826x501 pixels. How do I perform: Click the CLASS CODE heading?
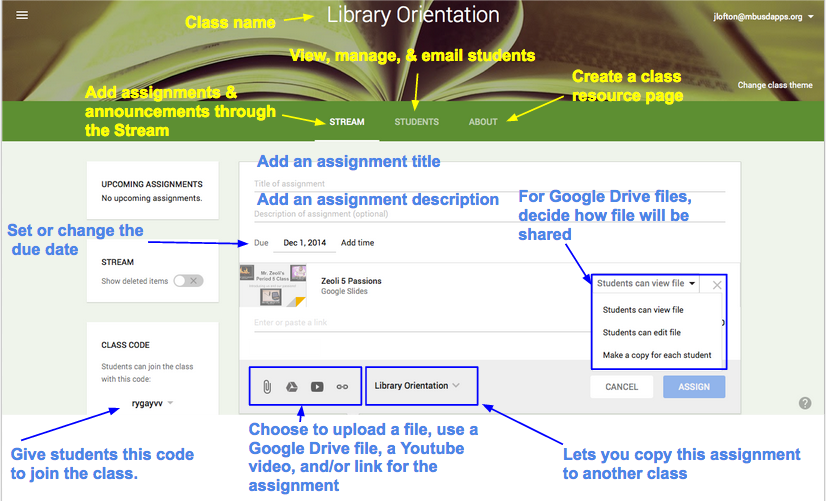point(125,345)
